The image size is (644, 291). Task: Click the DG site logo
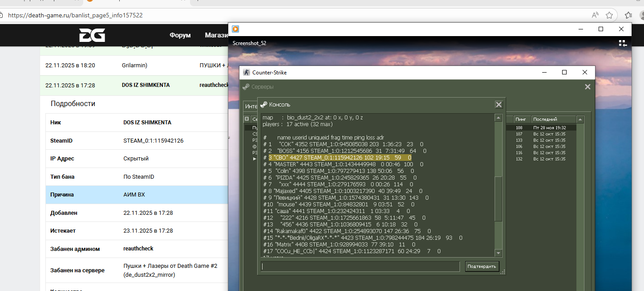(x=92, y=35)
